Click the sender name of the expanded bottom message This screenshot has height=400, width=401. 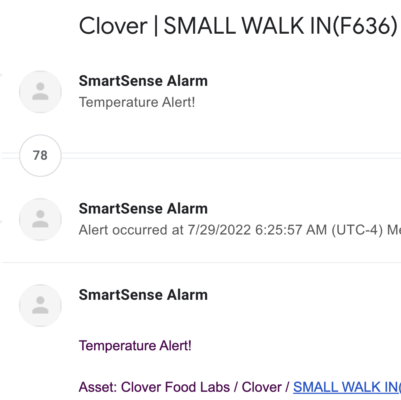click(143, 295)
